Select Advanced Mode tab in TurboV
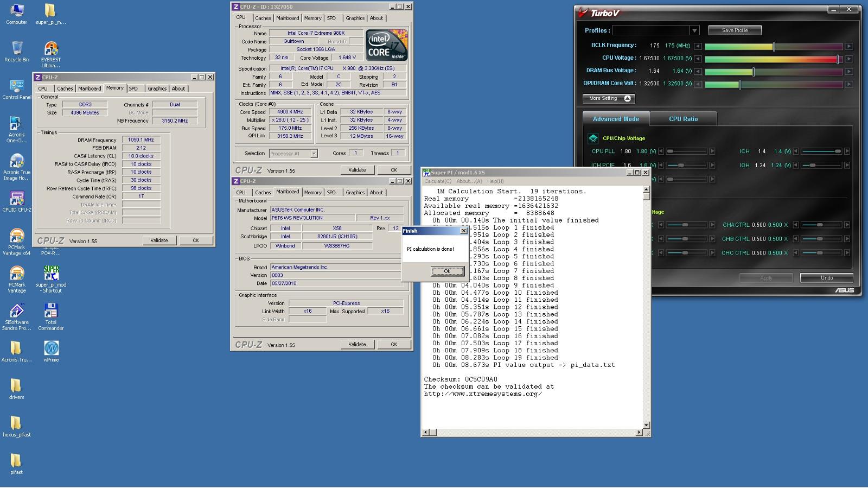Viewport: 868px width, 488px height. click(616, 119)
